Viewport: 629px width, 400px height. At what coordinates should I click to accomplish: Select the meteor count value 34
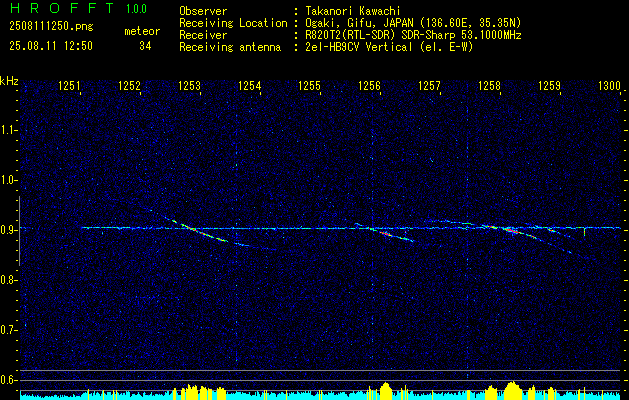(145, 46)
